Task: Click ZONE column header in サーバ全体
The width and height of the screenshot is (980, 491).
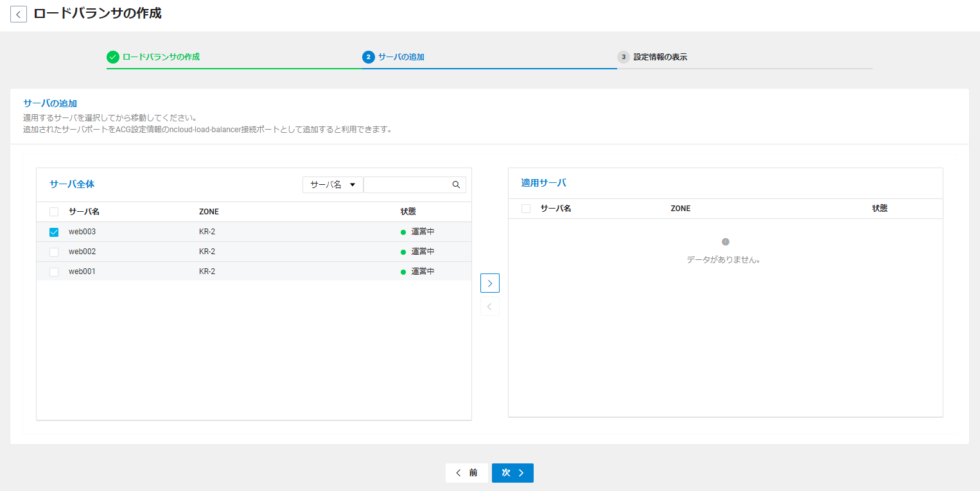Action: [209, 212]
